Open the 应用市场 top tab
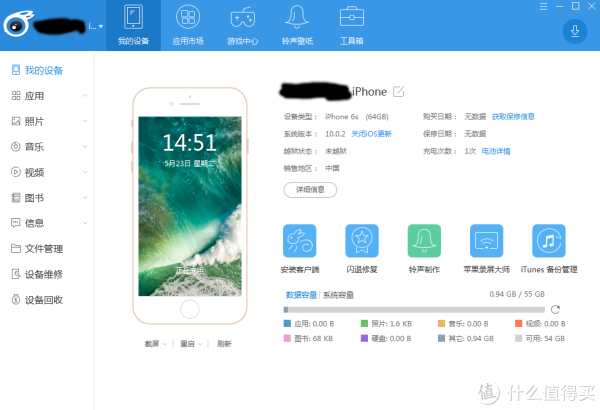The image size is (600, 410). point(188,25)
